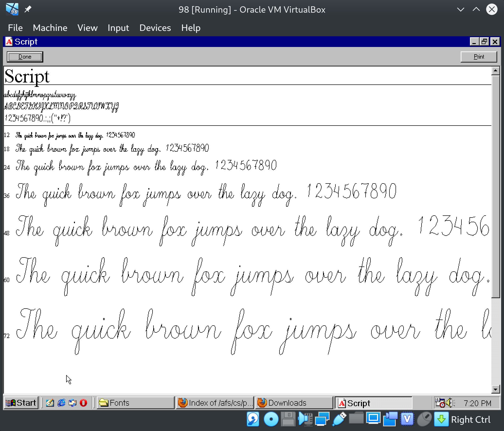Click the CPU virtualization V icon
The image size is (504, 431).
pyautogui.click(x=407, y=419)
